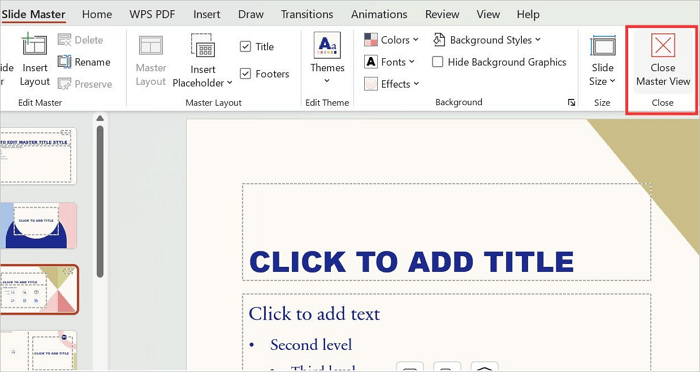Click the thumbnail pane scroll-up arrow
This screenshot has height=372, width=700.
click(100, 118)
